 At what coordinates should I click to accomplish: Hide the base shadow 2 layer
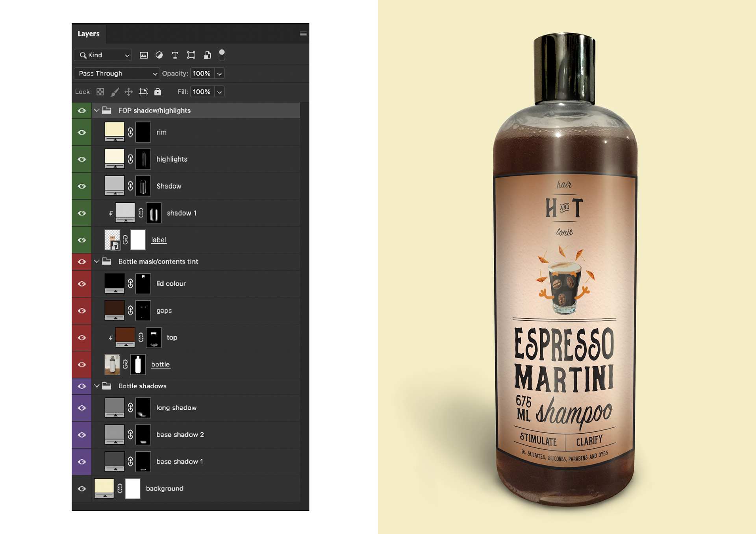82,435
